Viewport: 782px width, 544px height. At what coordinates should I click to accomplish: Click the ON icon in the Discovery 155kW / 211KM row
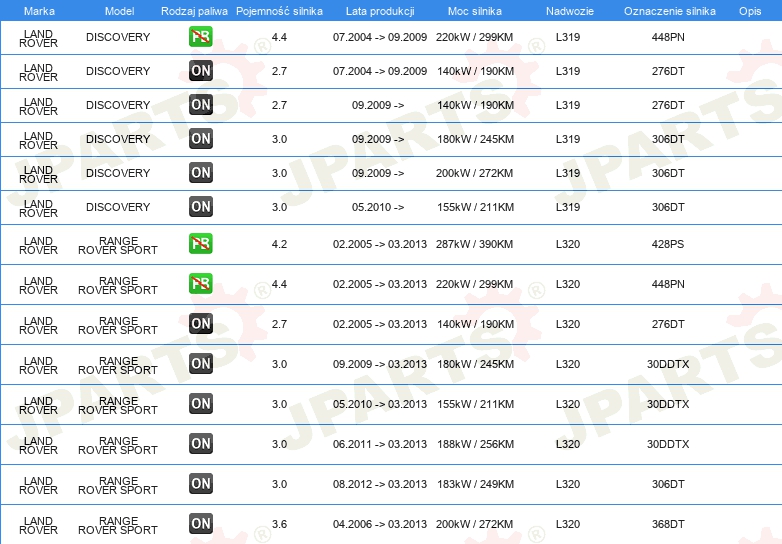click(200, 206)
